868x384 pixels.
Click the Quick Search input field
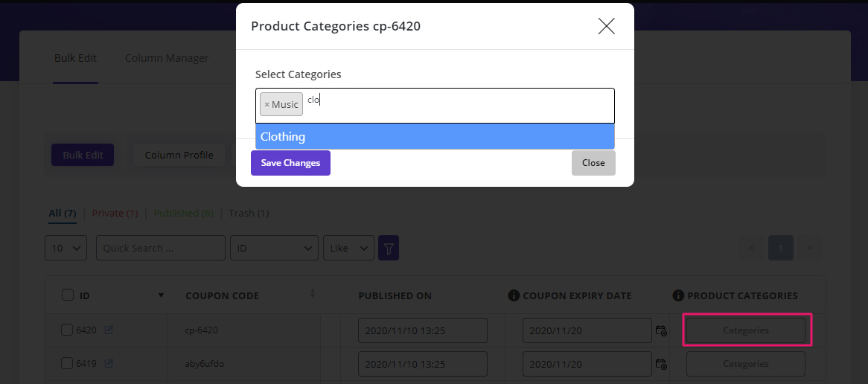coord(160,249)
